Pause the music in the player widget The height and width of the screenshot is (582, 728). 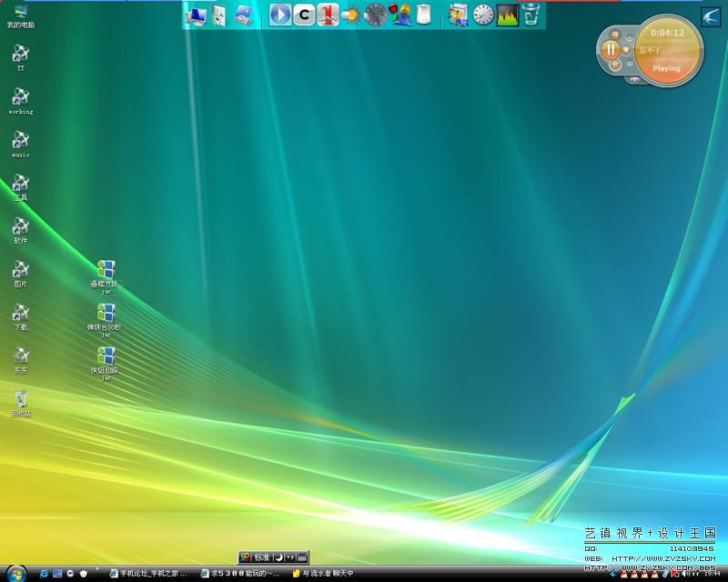click(x=610, y=50)
